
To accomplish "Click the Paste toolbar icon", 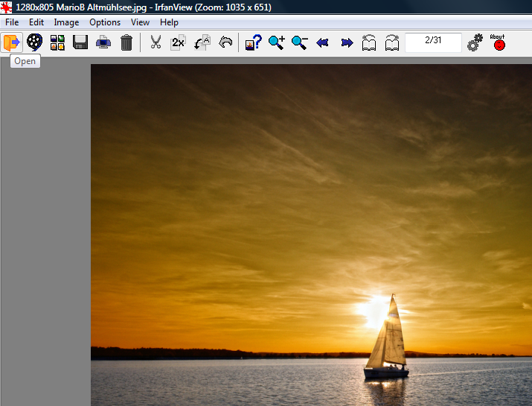I will pos(202,42).
